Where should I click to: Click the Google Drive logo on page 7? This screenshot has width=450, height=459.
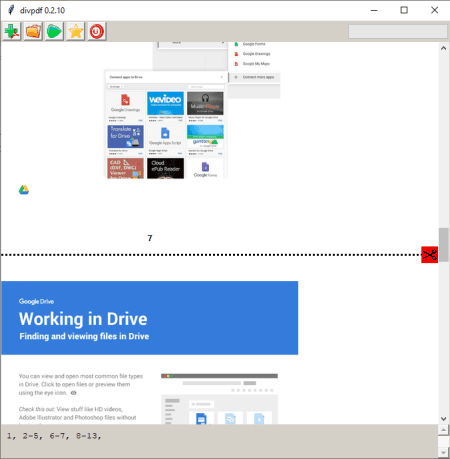pyautogui.click(x=24, y=190)
